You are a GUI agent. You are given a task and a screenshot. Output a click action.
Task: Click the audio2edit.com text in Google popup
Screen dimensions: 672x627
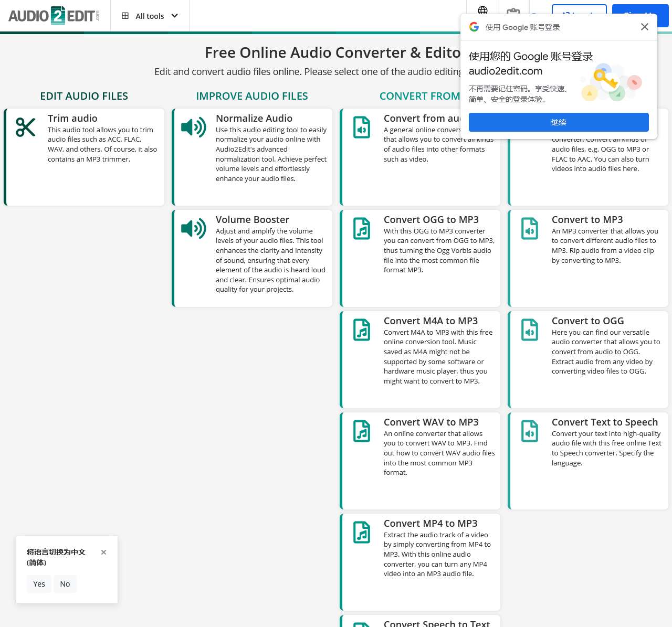pos(505,71)
